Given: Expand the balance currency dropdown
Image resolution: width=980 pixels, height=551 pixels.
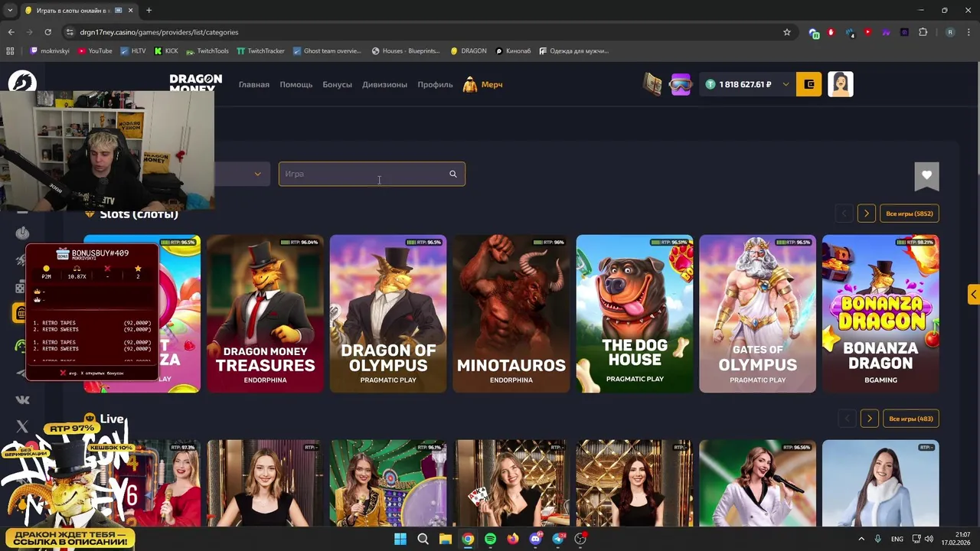Looking at the screenshot, I should (x=786, y=84).
